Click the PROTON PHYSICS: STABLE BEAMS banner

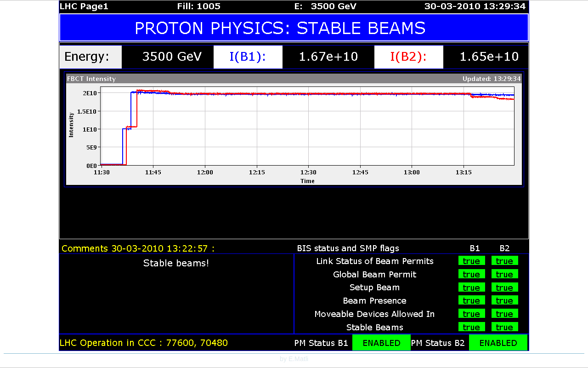pos(294,28)
